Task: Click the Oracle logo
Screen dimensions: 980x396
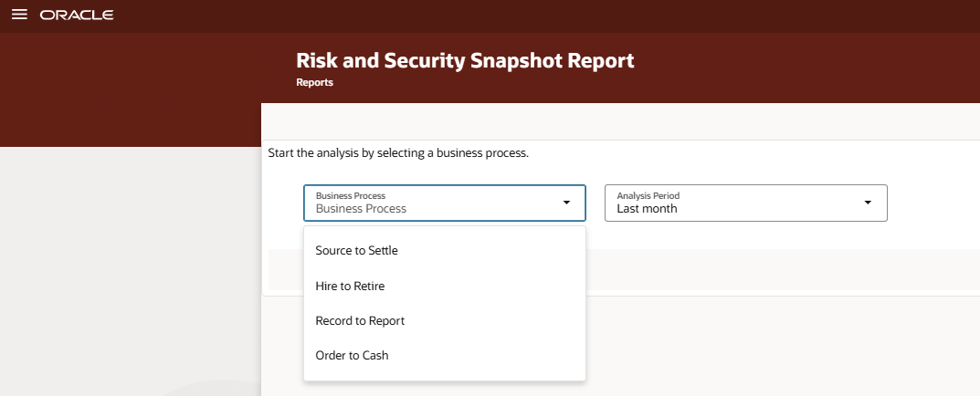Action: [77, 15]
